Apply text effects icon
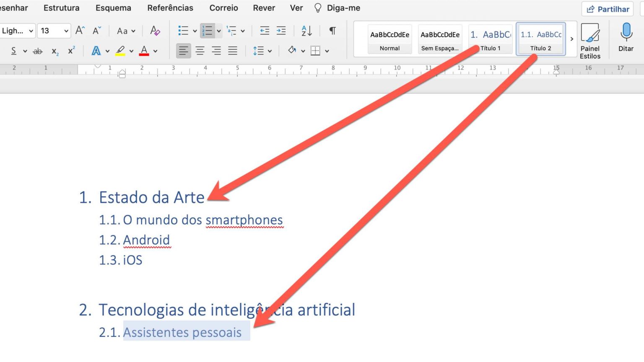The height and width of the screenshot is (362, 644). pos(96,51)
